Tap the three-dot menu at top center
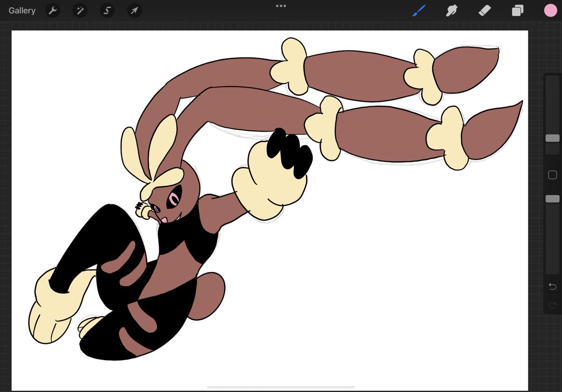Image resolution: width=562 pixels, height=392 pixels. click(281, 6)
